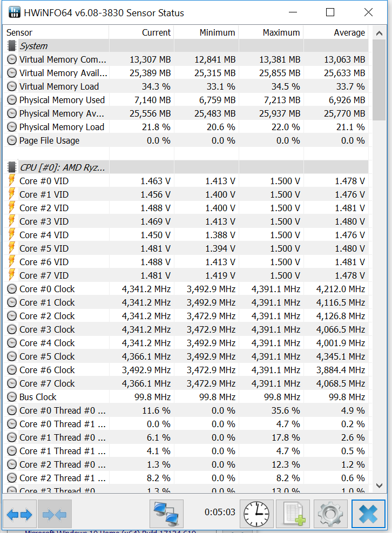
Task: Reset the elapsed time clock icon
Action: (255, 514)
